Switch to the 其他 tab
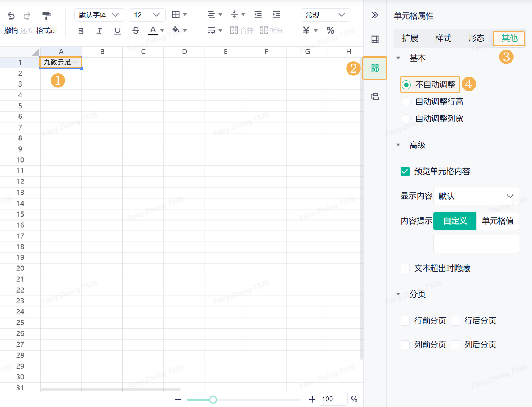 click(x=509, y=38)
